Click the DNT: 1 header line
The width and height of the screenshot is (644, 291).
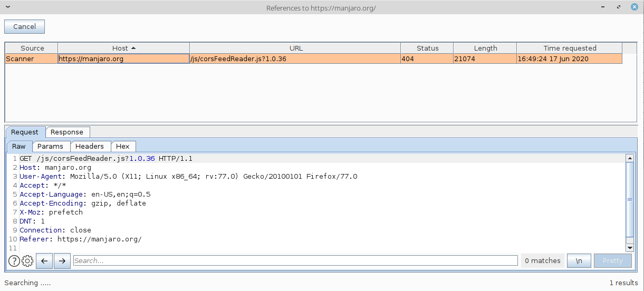[32, 221]
